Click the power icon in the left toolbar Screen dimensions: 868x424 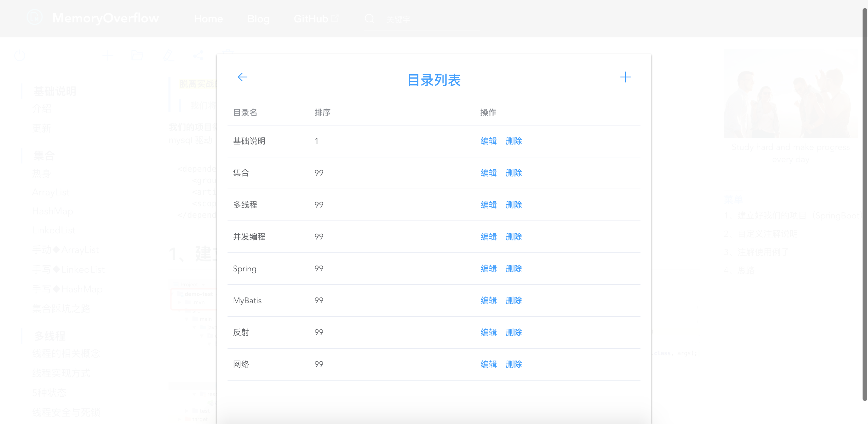point(20,55)
